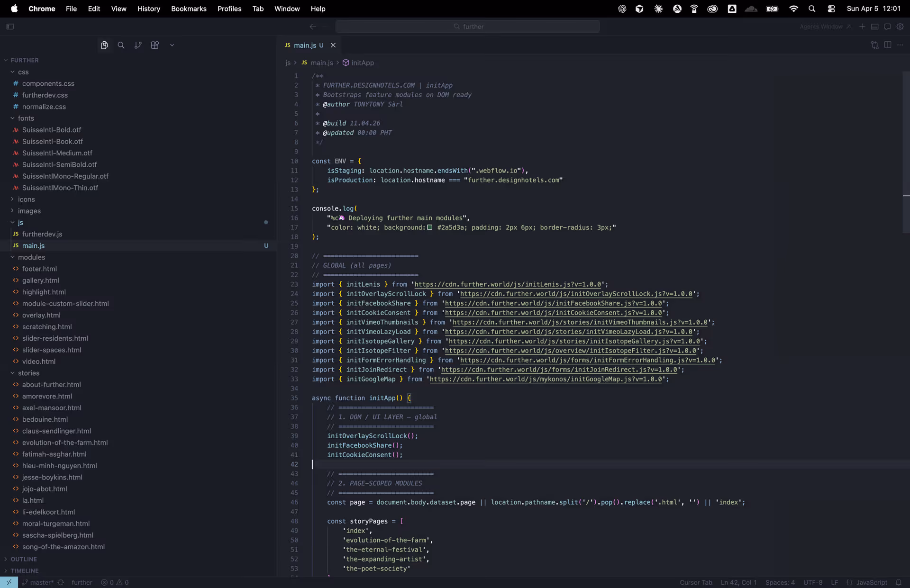
Task: Close the main.js editor tab
Action: coord(333,45)
